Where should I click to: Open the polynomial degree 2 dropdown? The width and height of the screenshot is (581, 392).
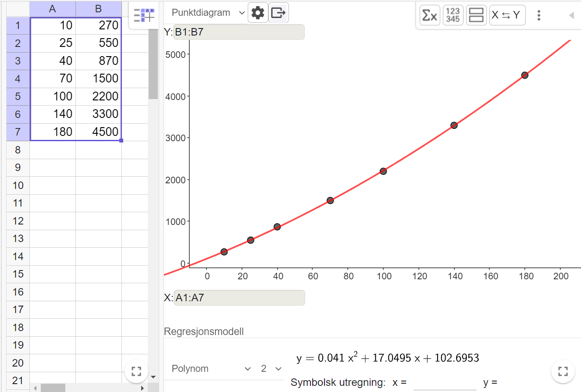point(271,369)
